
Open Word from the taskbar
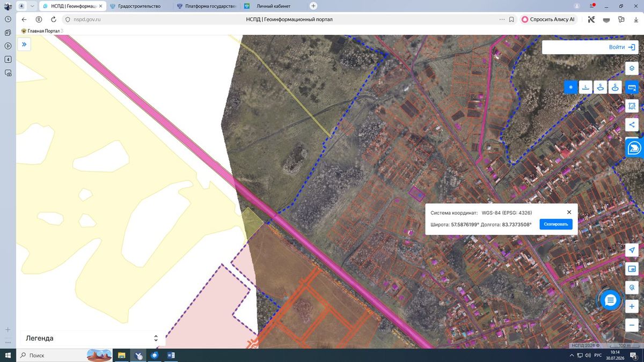[171, 356]
